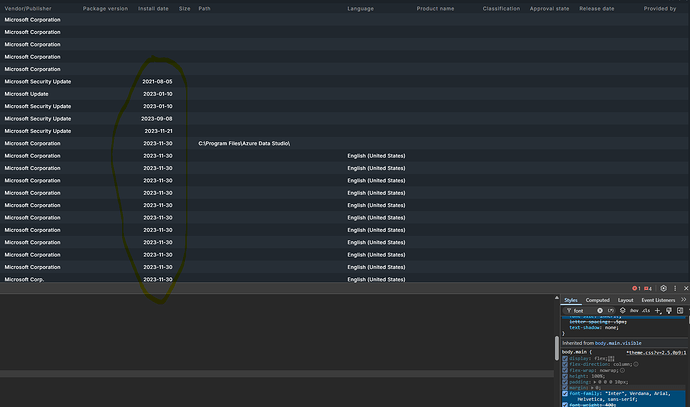Open the theme.css source link
This screenshot has height=407, width=690.
pos(656,352)
